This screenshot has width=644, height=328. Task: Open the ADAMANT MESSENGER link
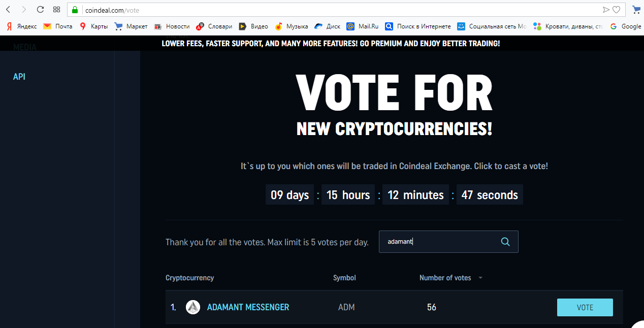click(x=248, y=307)
